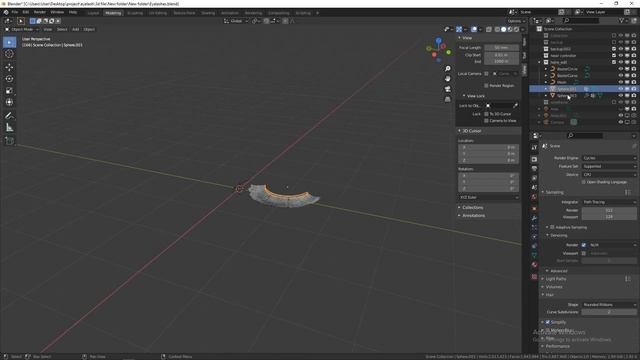Toggle the Simplify checkbox

click(x=548, y=322)
